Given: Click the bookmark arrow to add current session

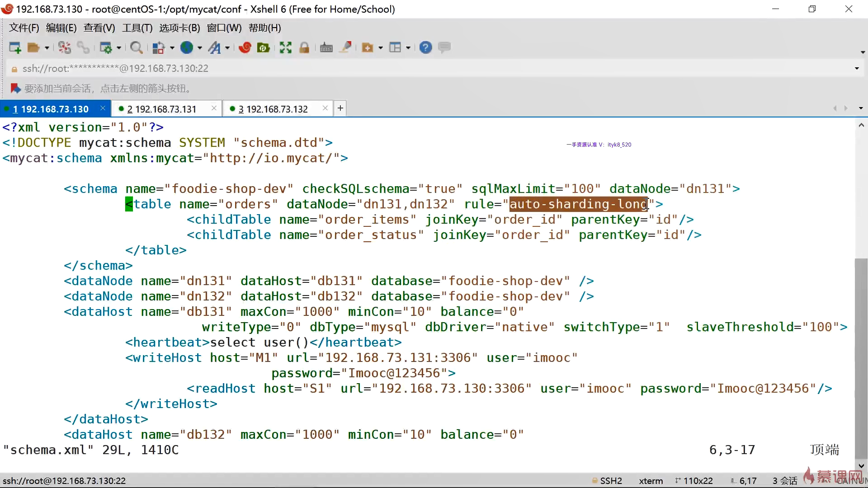Looking at the screenshot, I should point(15,88).
